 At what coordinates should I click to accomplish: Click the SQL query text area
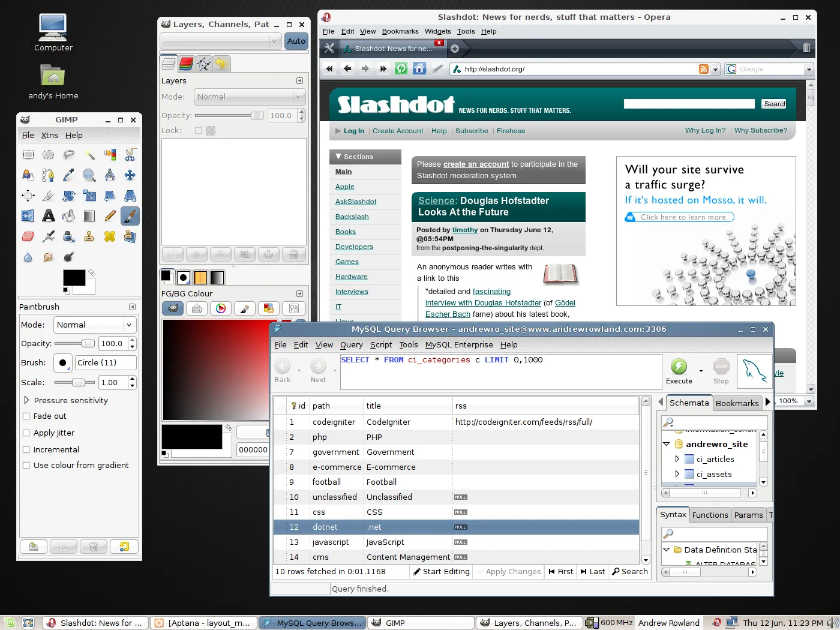pyautogui.click(x=500, y=371)
